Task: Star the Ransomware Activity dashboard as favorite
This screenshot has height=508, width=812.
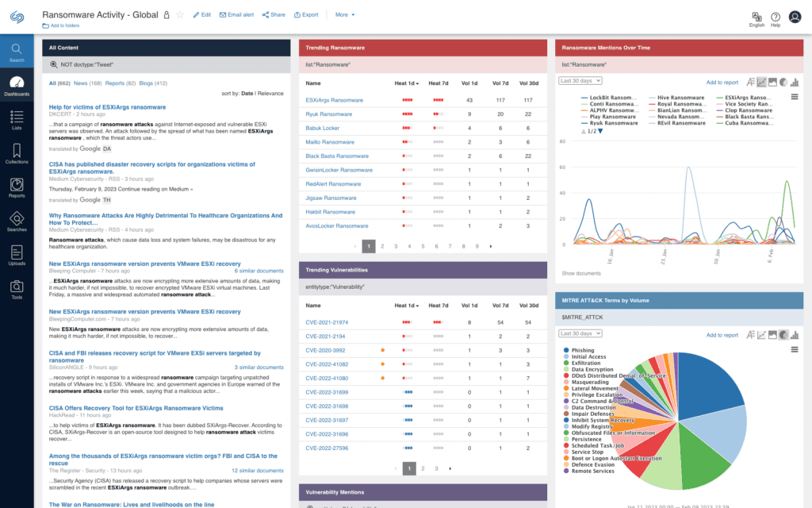Action: click(x=180, y=15)
